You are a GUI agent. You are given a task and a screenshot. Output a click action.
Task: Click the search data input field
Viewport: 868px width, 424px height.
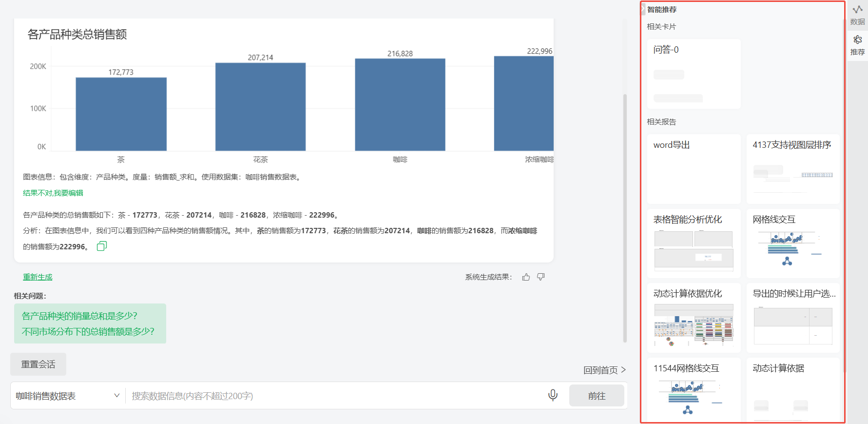tap(336, 396)
